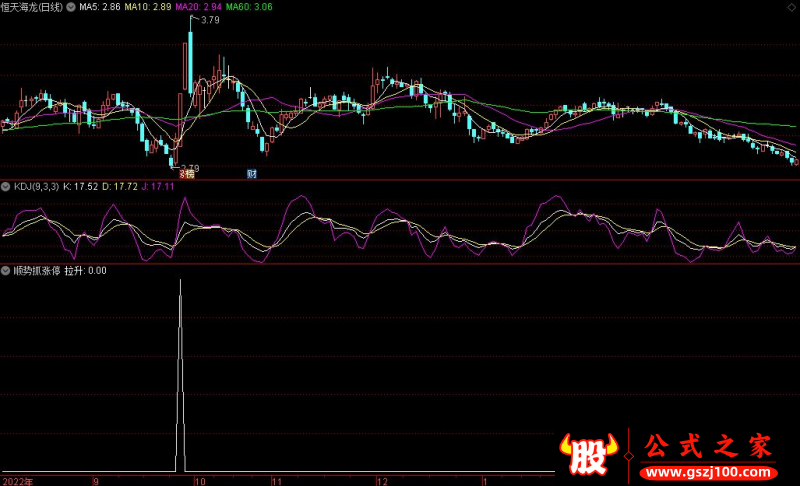Click the 恒天海龙(日线) stock title
Screen dimensions: 800x486
(x=32, y=7)
